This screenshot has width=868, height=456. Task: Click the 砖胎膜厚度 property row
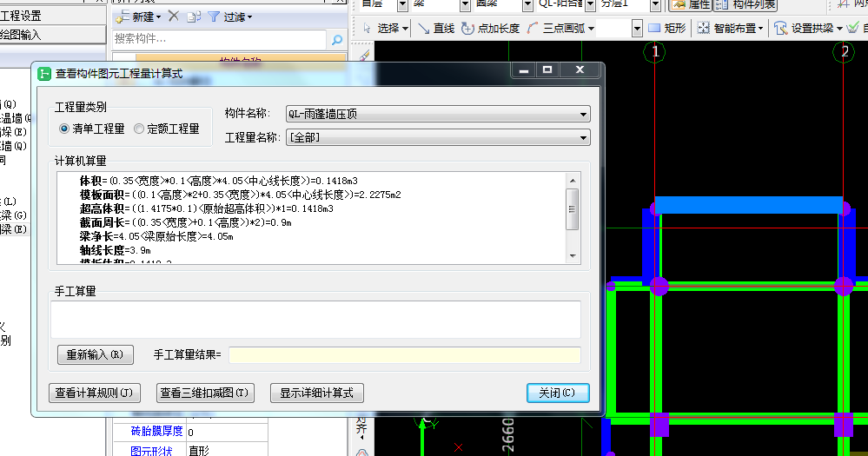(191, 432)
